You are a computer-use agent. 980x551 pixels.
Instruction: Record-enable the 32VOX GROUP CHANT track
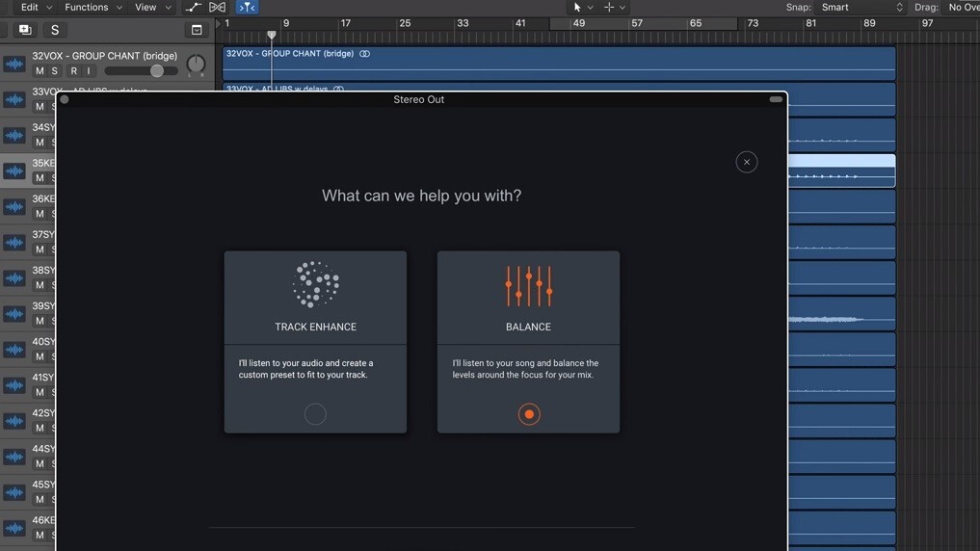click(x=73, y=71)
